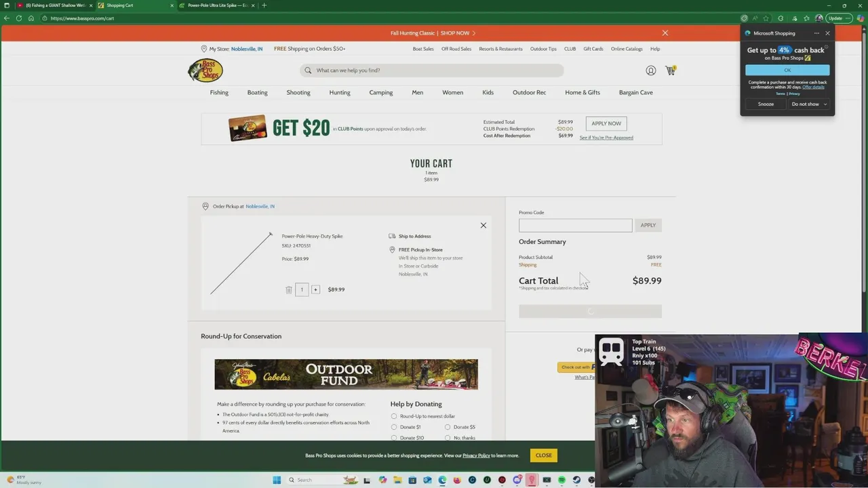
Task: Click the browser home icon
Action: coord(31,18)
